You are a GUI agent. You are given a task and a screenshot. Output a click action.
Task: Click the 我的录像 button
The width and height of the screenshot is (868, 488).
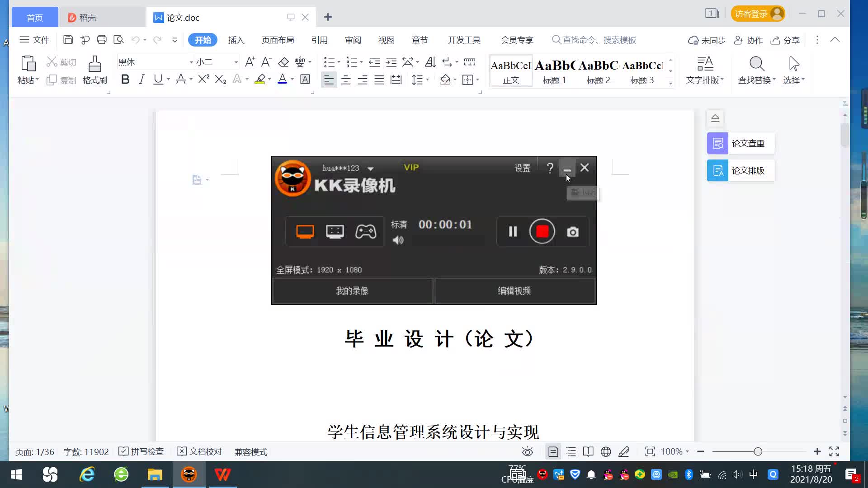[352, 291]
